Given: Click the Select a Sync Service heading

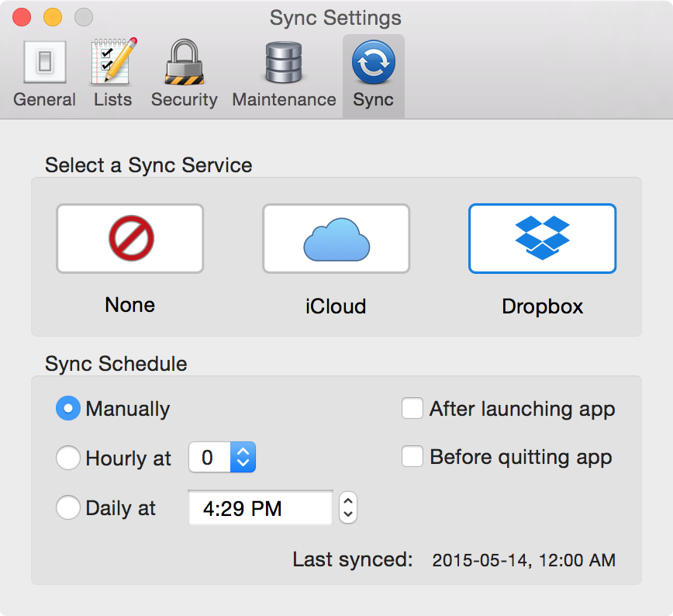Looking at the screenshot, I should [149, 165].
